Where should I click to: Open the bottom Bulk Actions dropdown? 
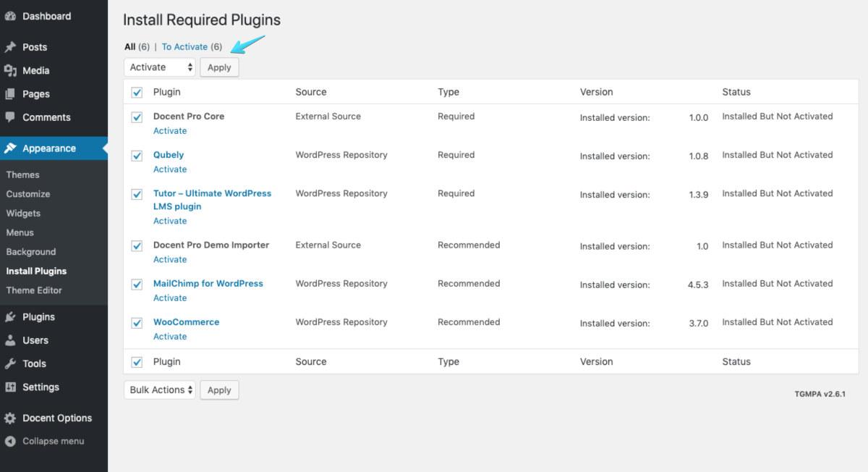(x=160, y=389)
